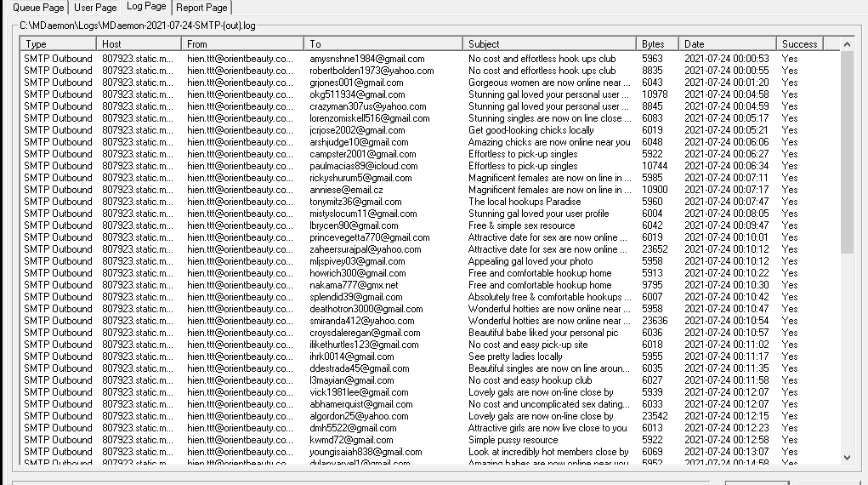Switch to the Queue Page tab
The width and height of the screenshot is (868, 485).
(38, 7)
